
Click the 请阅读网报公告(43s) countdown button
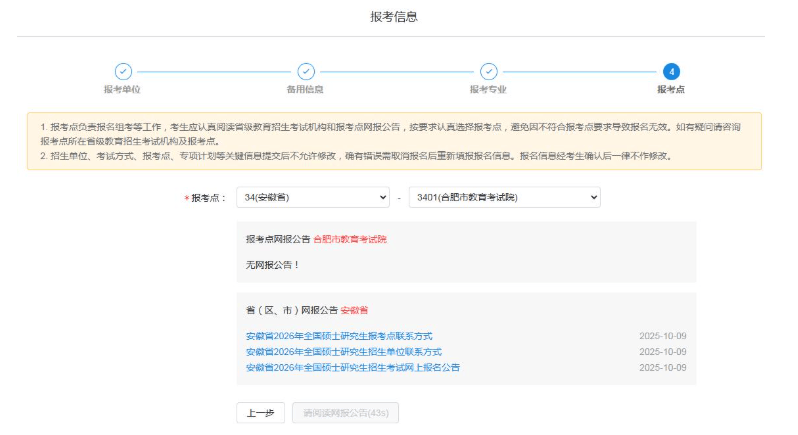pos(346,413)
